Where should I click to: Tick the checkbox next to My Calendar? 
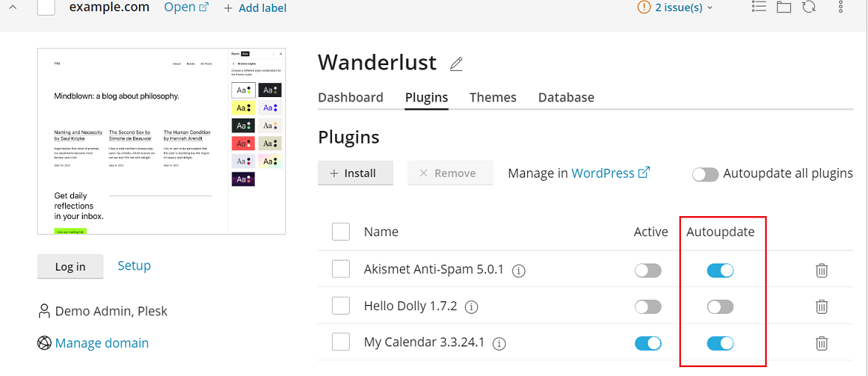(x=341, y=342)
